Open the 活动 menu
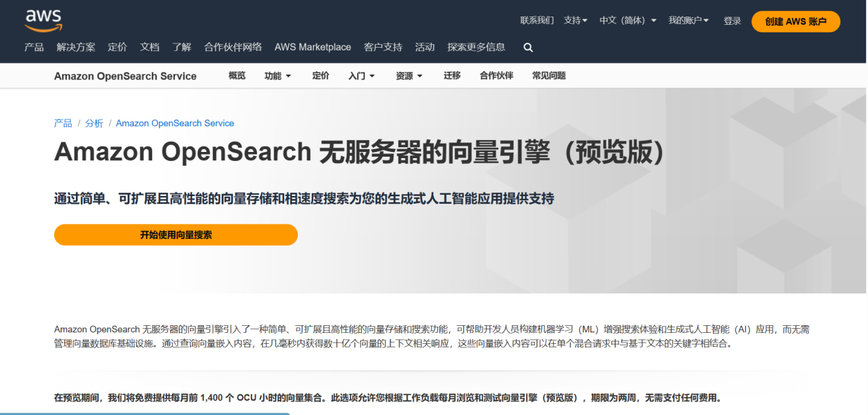This screenshot has width=868, height=415. click(x=424, y=47)
